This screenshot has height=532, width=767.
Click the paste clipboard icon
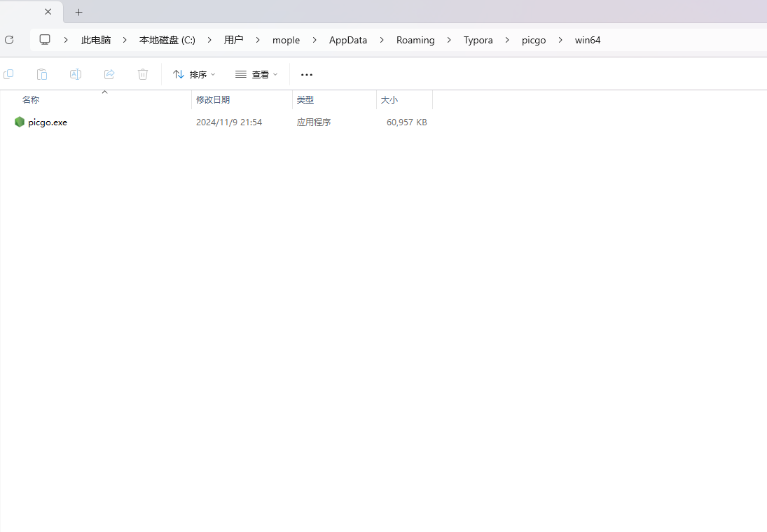coord(42,74)
